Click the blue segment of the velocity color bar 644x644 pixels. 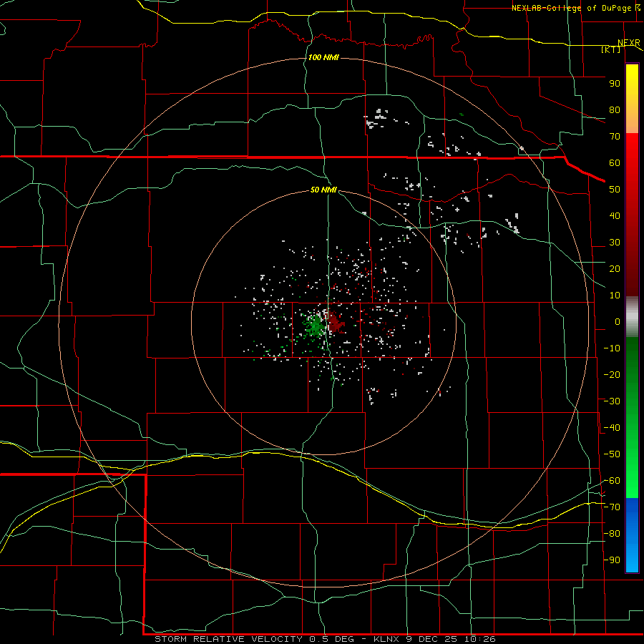[x=632, y=535]
